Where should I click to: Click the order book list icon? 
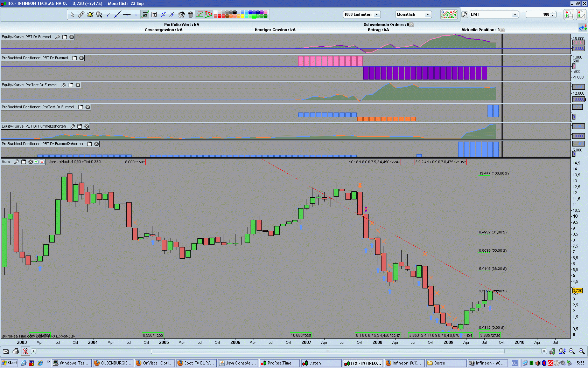click(x=568, y=14)
